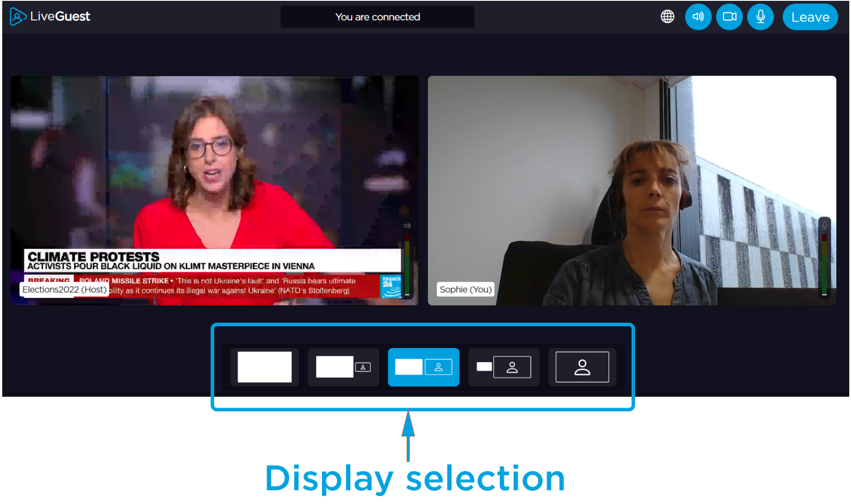Toggle the camera on or off
851x504 pixels.
tap(729, 17)
